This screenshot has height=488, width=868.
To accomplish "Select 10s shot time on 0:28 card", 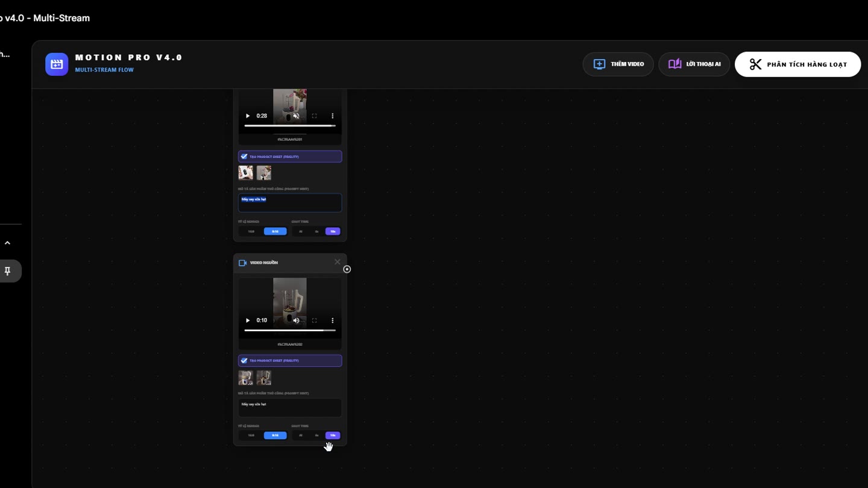I will 333,231.
